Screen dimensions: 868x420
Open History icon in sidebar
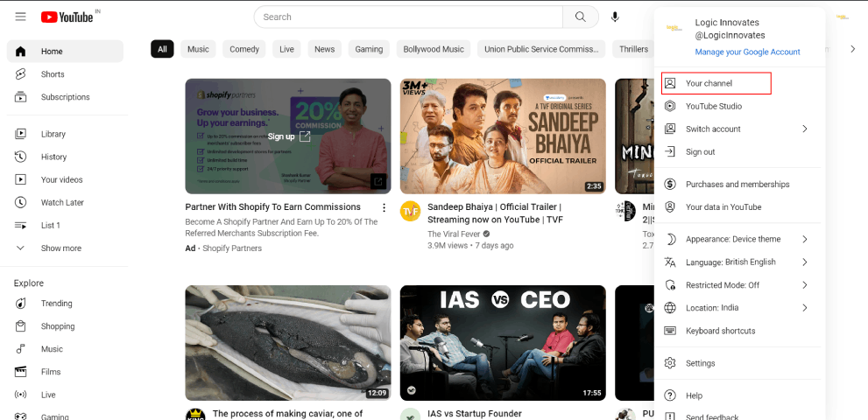click(x=20, y=157)
